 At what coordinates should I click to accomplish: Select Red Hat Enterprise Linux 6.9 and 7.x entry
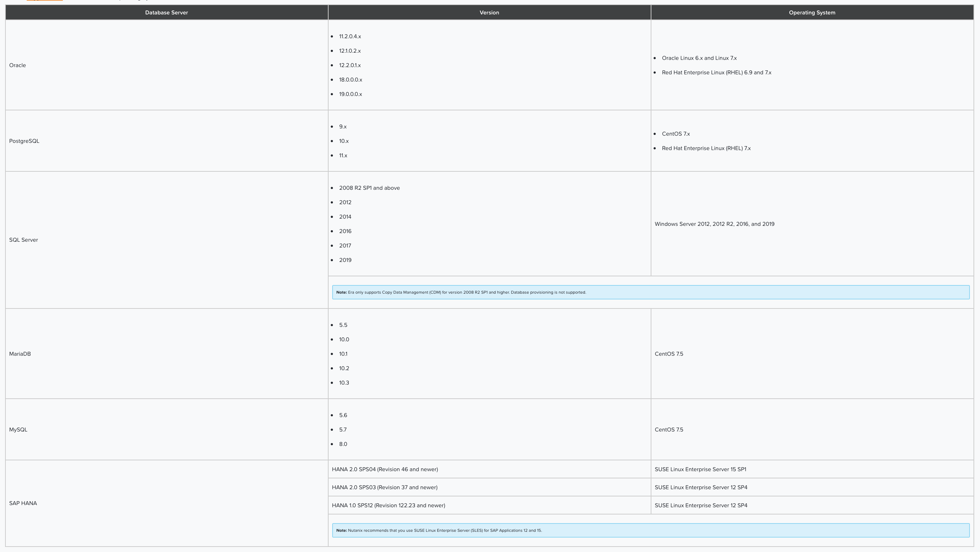click(716, 73)
